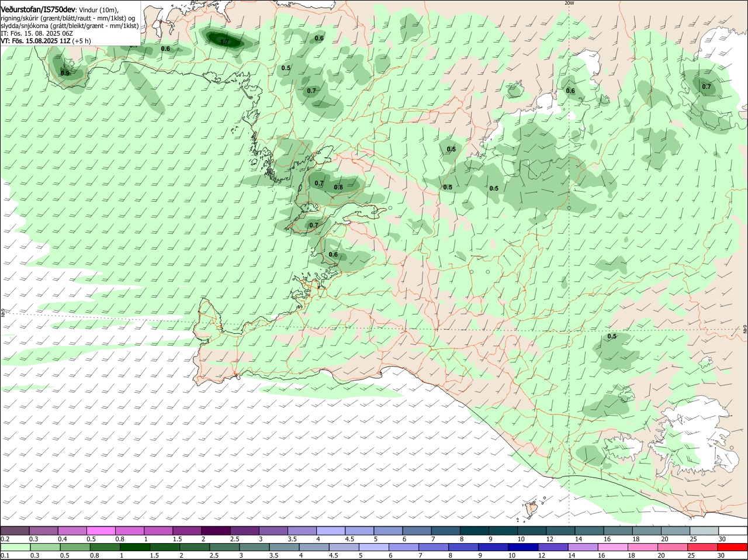
Task: Click the 0.2 label in the top legend row
Action: pyautogui.click(x=5, y=539)
